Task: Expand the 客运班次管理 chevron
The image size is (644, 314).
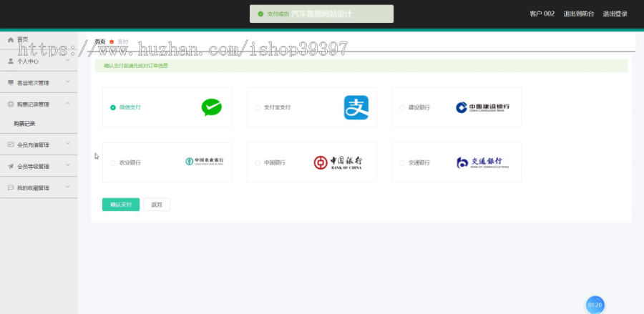Action: [68, 82]
